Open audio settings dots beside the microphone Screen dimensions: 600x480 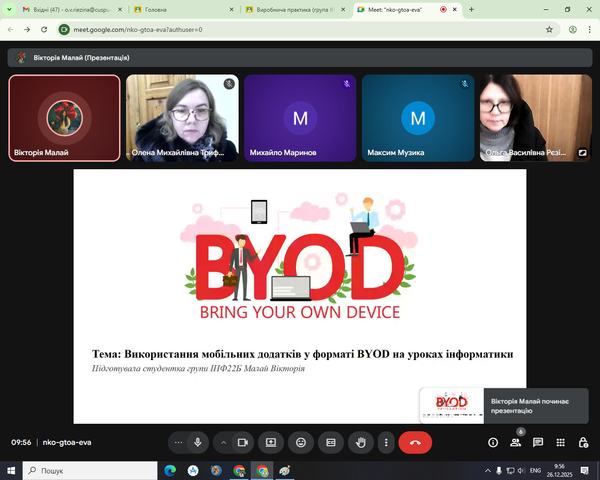178,442
